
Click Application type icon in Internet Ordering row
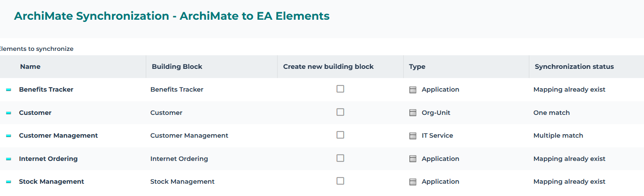point(412,159)
